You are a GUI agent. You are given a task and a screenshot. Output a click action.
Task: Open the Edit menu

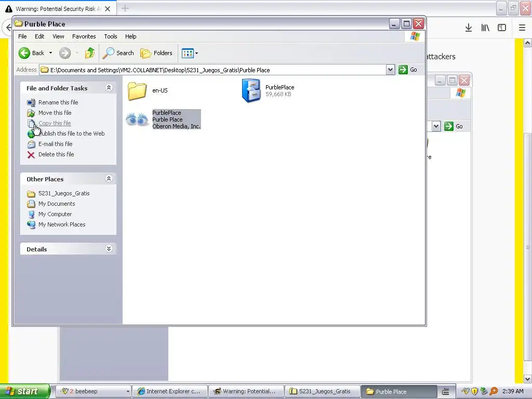pyautogui.click(x=39, y=36)
